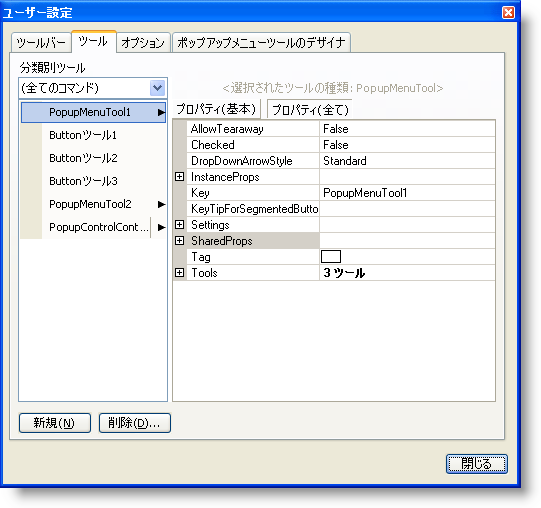Switch to the ツールバー tab
Screen dimensions: 541x508
click(41, 43)
